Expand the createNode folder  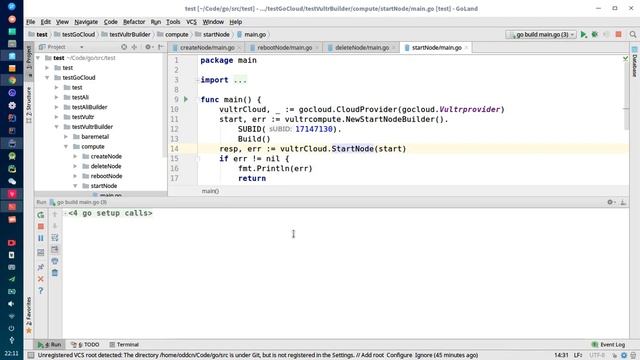[76, 156]
